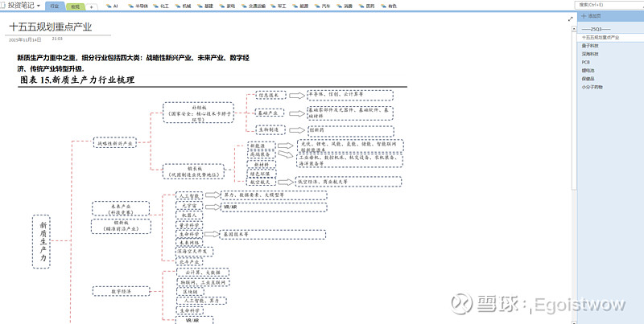This screenshot has height=324, width=644.
Task: Click the 元宇宙 box in diagram
Action: (189, 206)
